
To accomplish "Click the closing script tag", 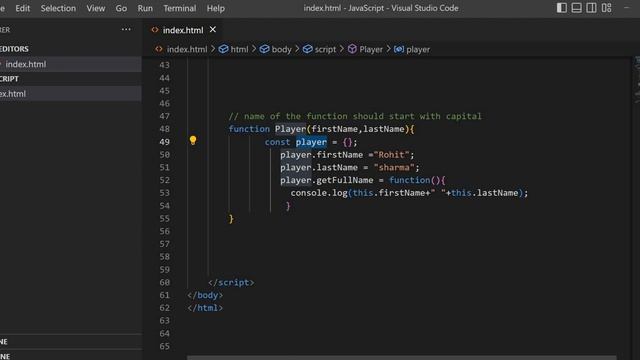I will click(231, 282).
